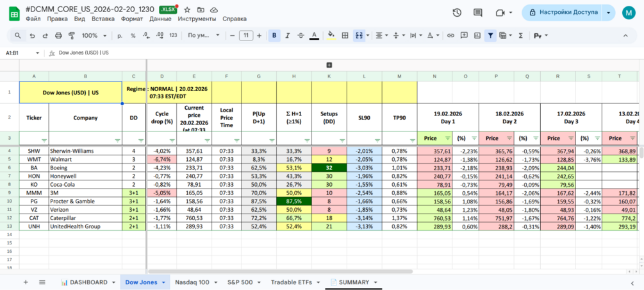Click the .XLSX format badge
The image size is (644, 290).
pyautogui.click(x=169, y=9)
